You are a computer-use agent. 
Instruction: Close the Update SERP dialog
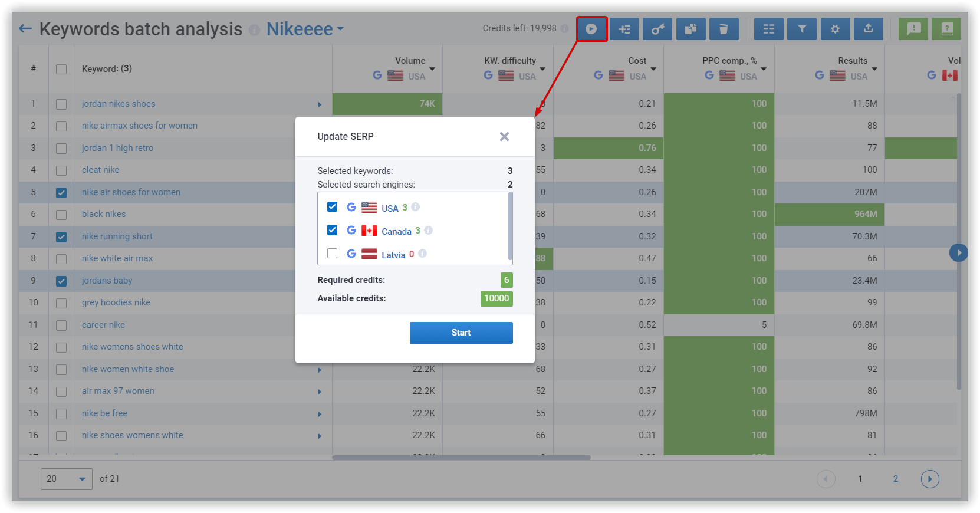[504, 137]
